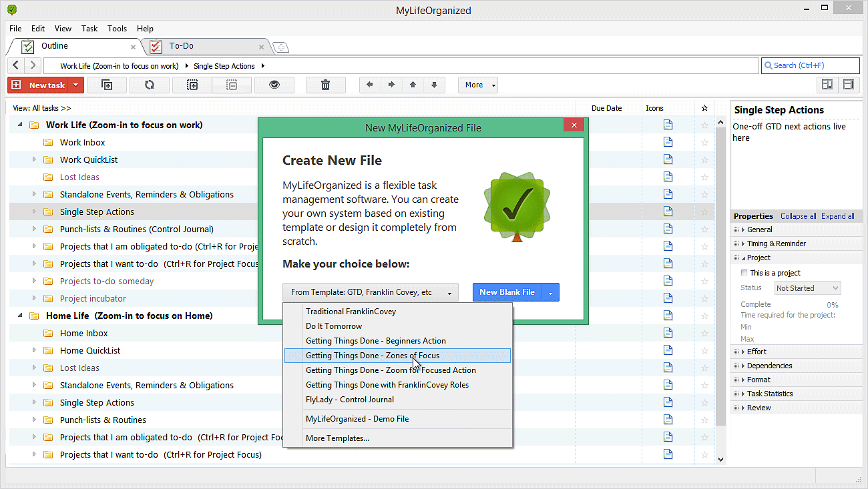This screenshot has width=868, height=489.
Task: Click the move left arrow toolbar icon
Action: click(370, 85)
